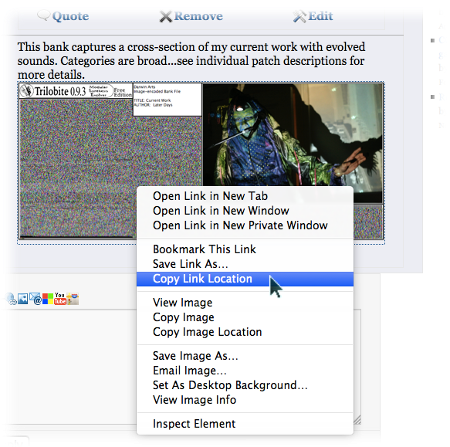Screen dimensions: 450x447
Task: Click the Google Maps embed icon
Action: coord(73,299)
